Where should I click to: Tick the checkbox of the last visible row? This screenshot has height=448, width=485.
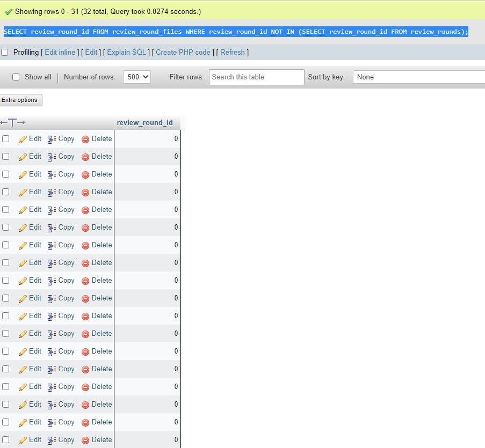(x=5, y=439)
